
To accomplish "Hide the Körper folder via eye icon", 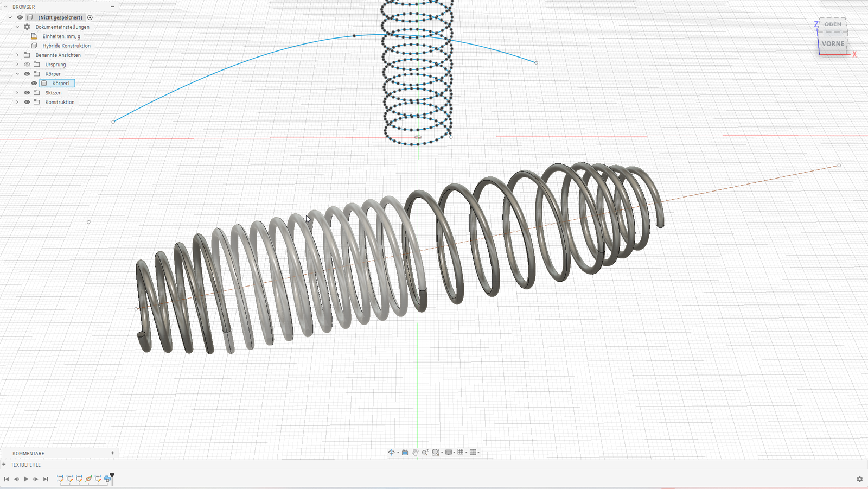I will (x=27, y=74).
